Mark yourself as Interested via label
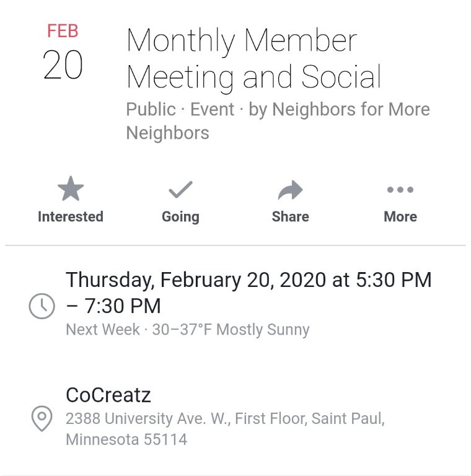 [70, 216]
